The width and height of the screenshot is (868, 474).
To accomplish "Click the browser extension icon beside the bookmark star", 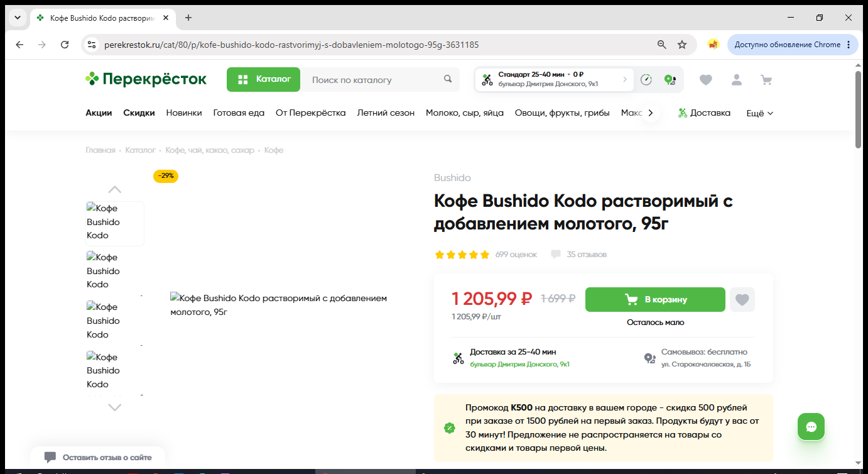I will [713, 45].
